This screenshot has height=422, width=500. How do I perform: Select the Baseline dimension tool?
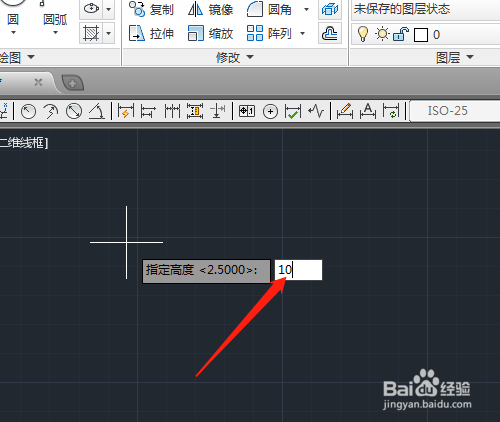pyautogui.click(x=148, y=111)
